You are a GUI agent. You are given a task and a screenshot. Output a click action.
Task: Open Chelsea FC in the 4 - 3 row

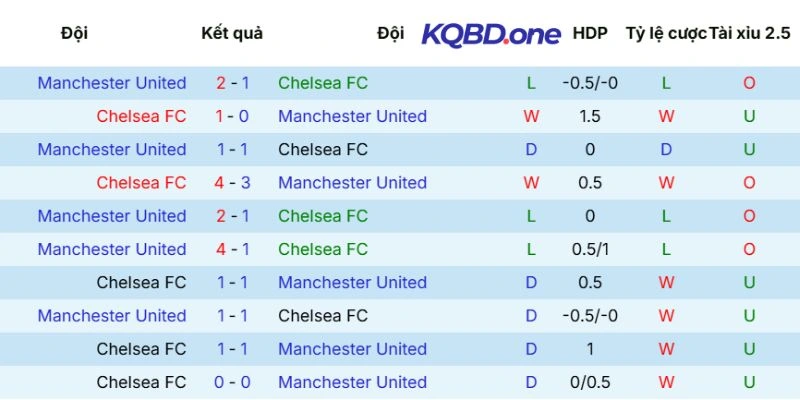coord(141,183)
